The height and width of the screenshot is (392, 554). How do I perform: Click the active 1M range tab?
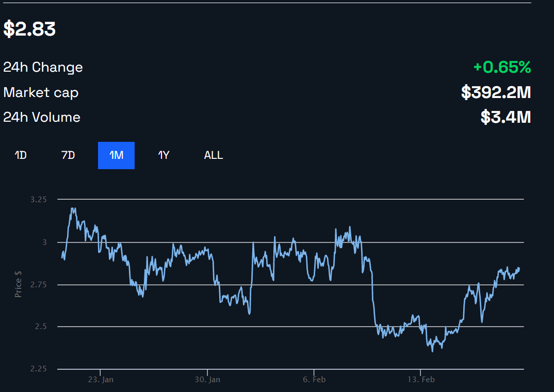pyautogui.click(x=116, y=155)
